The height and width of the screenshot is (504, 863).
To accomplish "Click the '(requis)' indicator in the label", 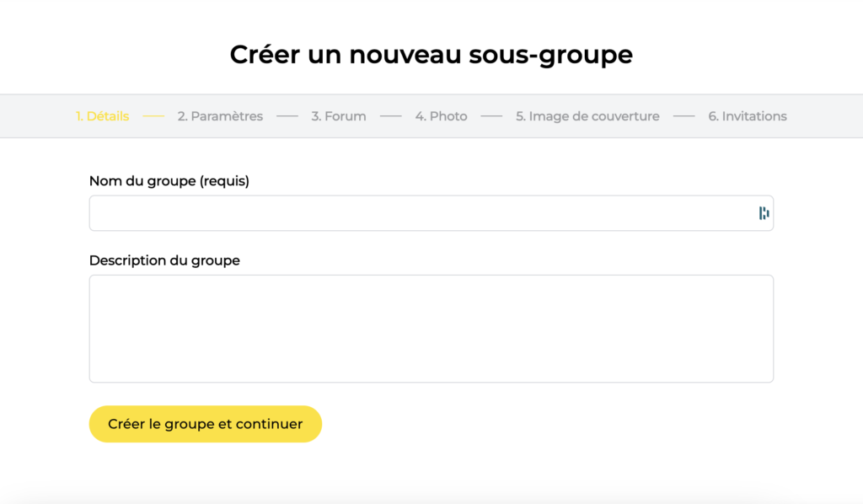I will (x=224, y=180).
